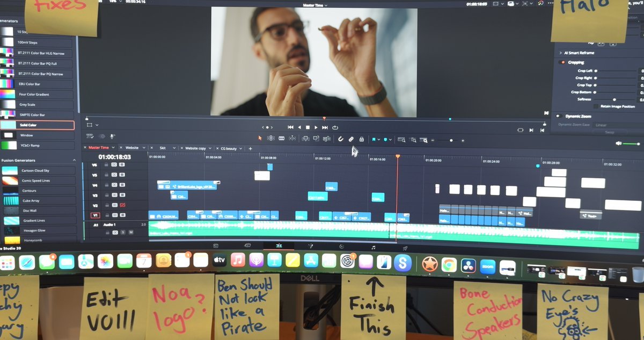Click the Position Lock padlock icon
Screen dimensions: 644x340
(x=362, y=139)
